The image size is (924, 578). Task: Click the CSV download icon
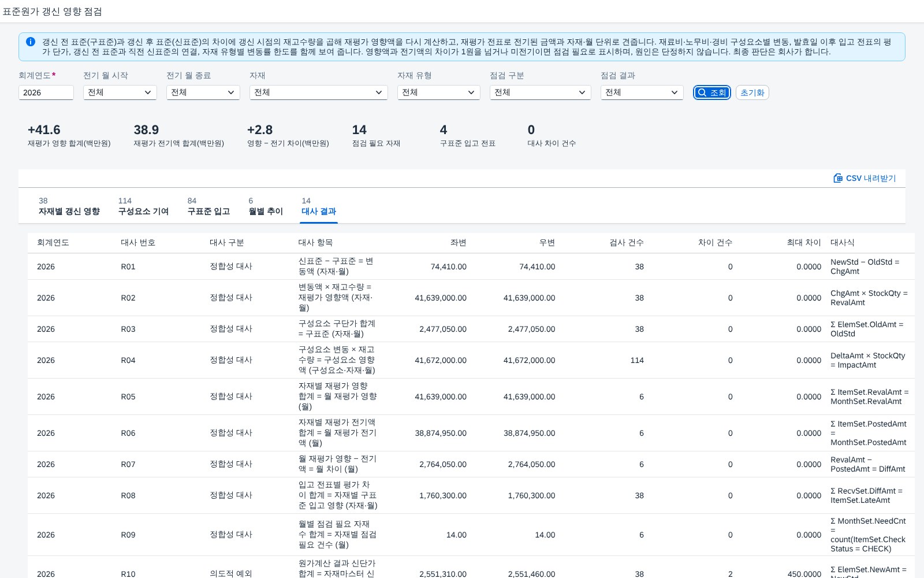point(838,178)
